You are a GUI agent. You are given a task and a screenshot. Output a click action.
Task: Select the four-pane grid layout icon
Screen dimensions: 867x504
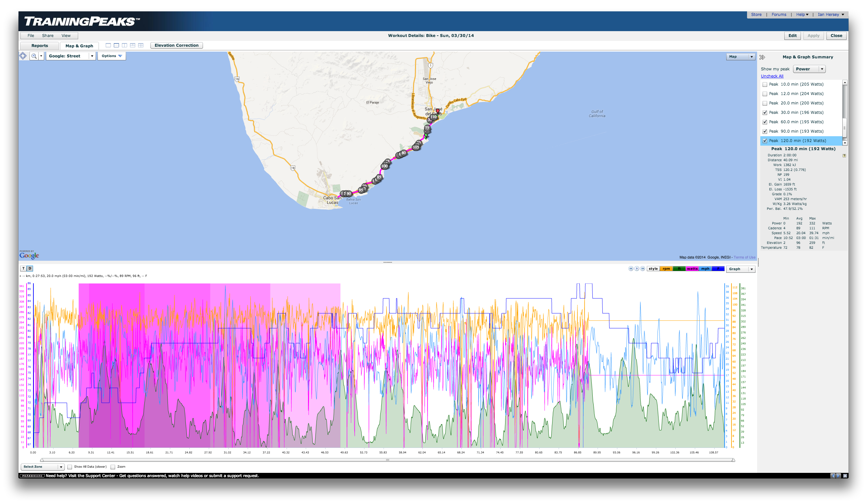(141, 45)
